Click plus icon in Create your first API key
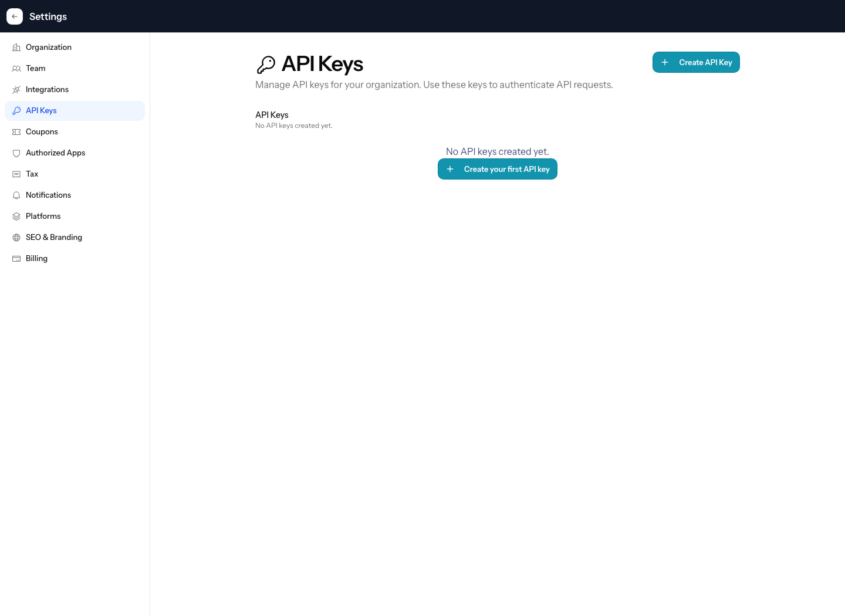This screenshot has width=845, height=616. (450, 169)
